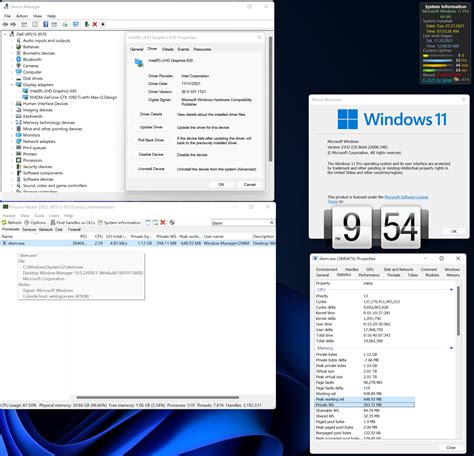Open Threads tab in dwm.exe Properties
The image size is (474, 456).
(x=393, y=275)
